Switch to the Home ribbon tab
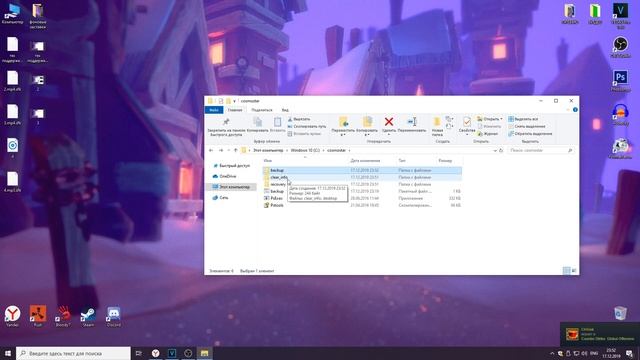640x360 pixels. coord(235,110)
